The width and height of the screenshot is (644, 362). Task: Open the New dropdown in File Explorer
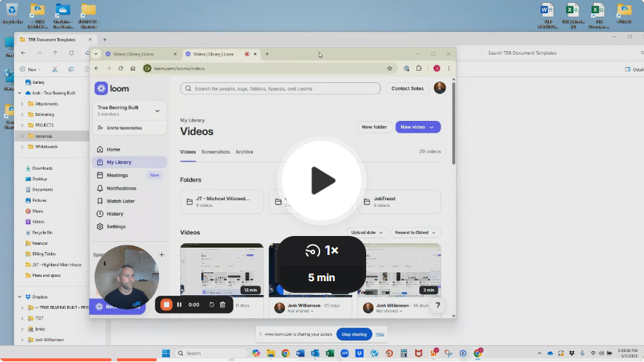click(31, 69)
